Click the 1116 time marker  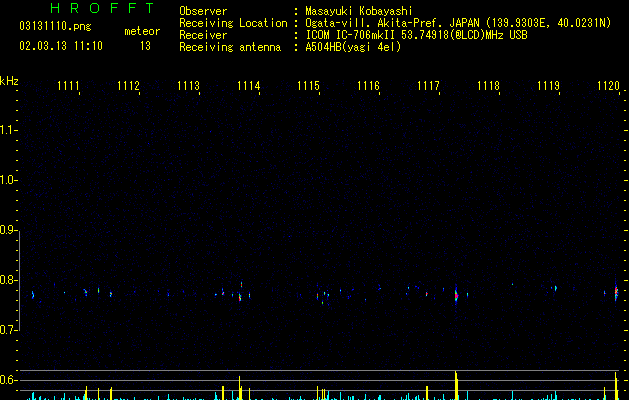(x=368, y=86)
